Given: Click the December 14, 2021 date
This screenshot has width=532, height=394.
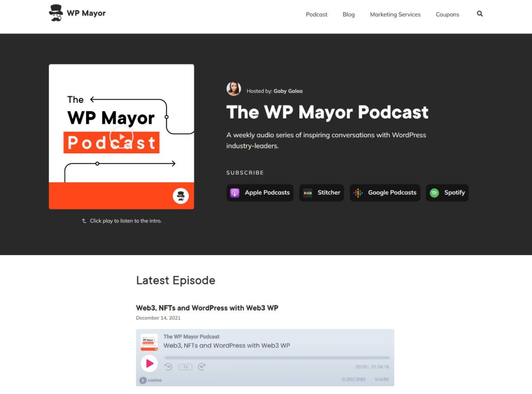Looking at the screenshot, I should point(158,318).
